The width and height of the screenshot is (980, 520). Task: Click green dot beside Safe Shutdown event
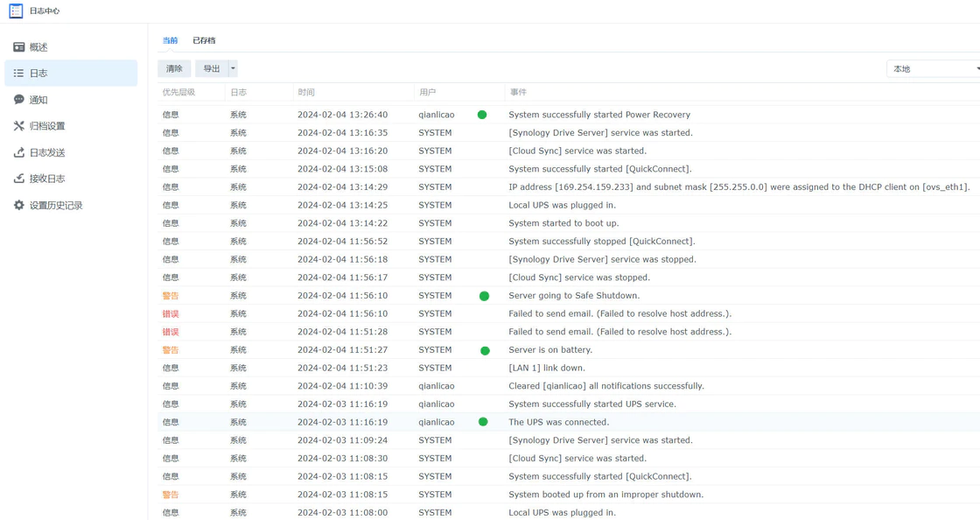tap(484, 296)
